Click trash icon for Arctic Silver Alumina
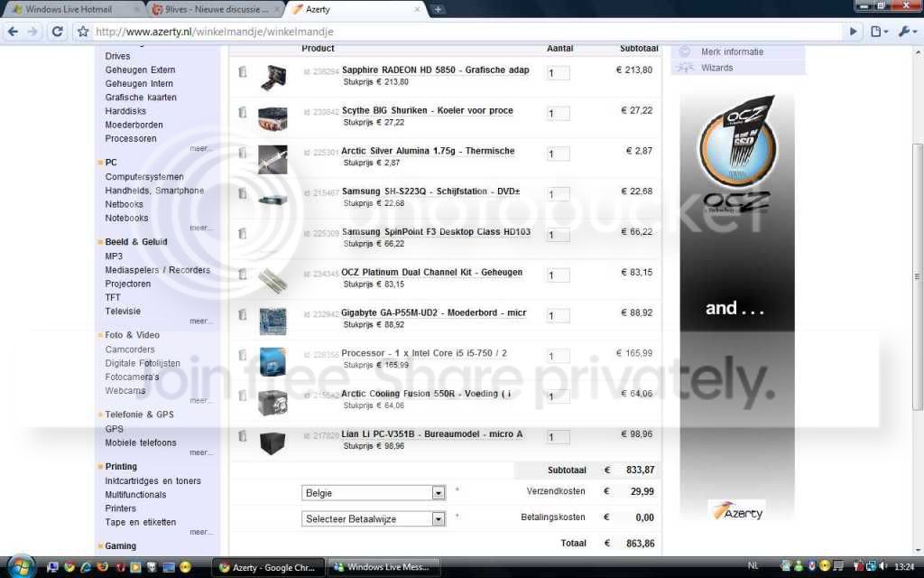 click(242, 153)
